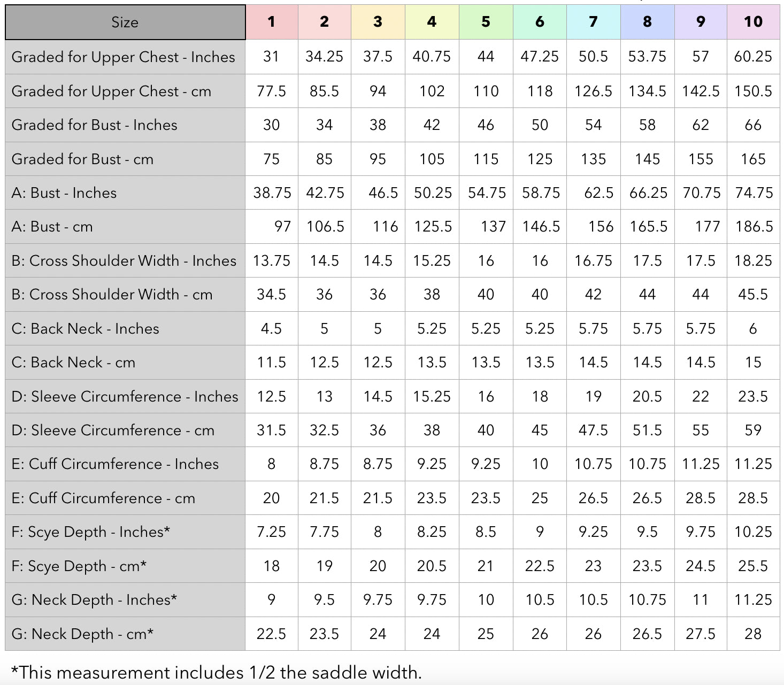
Task: Click 'E: Cuff Circumference - cm' row label
Action: click(x=103, y=498)
